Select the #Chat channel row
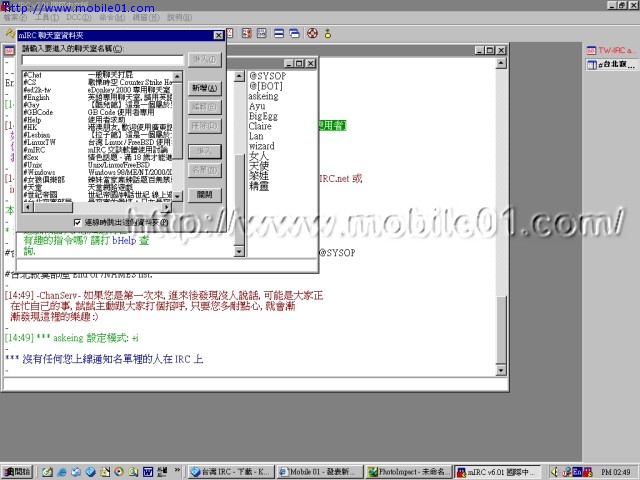This screenshot has width=640, height=480. 98,75
